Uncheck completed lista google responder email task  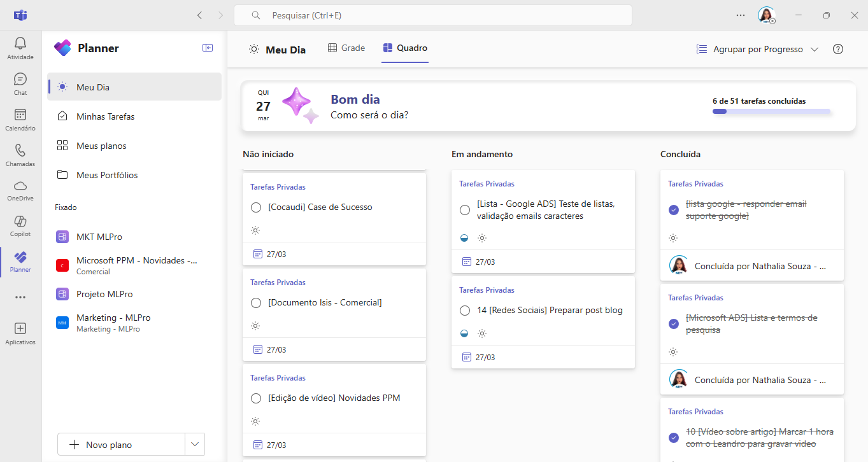(x=674, y=210)
